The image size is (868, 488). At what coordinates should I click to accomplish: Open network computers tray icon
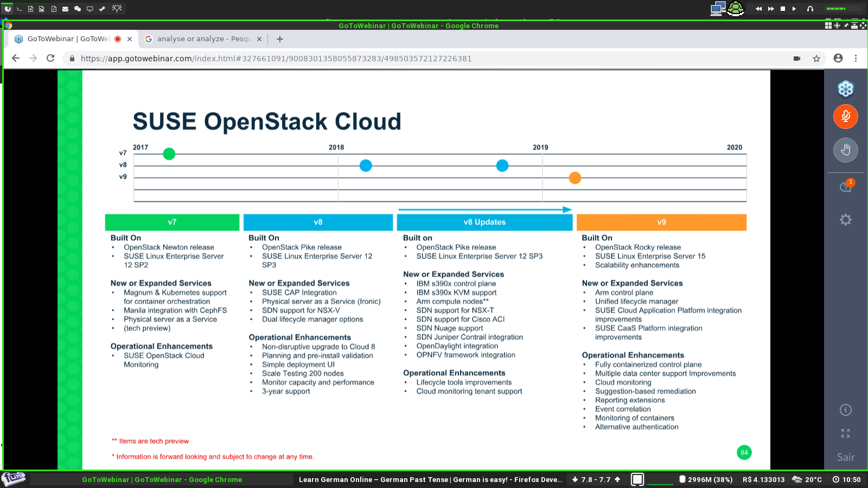(718, 9)
